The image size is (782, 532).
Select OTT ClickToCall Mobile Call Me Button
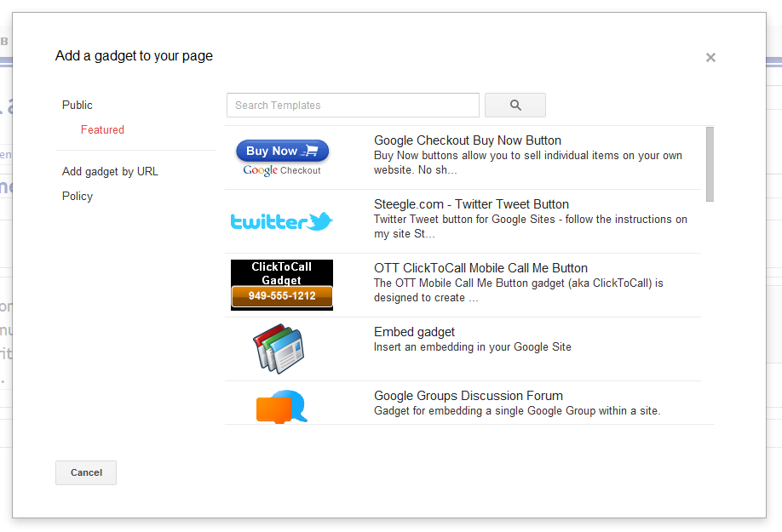[x=480, y=268]
